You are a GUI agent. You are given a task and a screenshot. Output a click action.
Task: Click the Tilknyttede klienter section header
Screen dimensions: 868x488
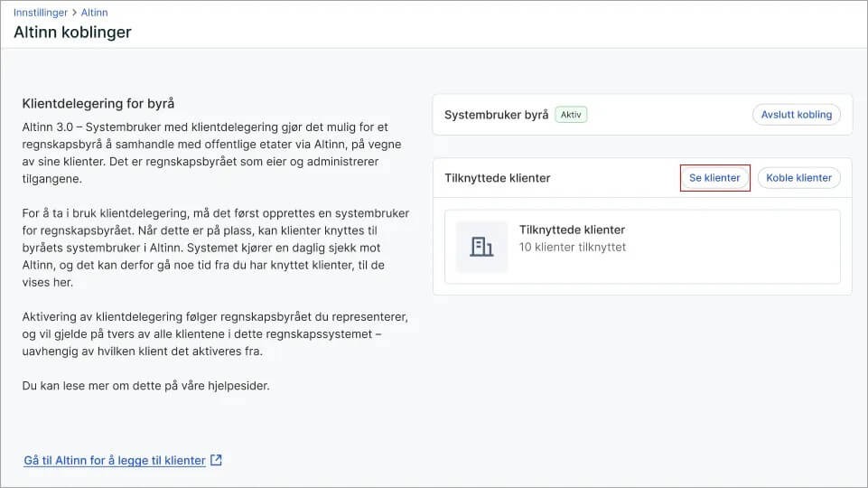tap(497, 178)
